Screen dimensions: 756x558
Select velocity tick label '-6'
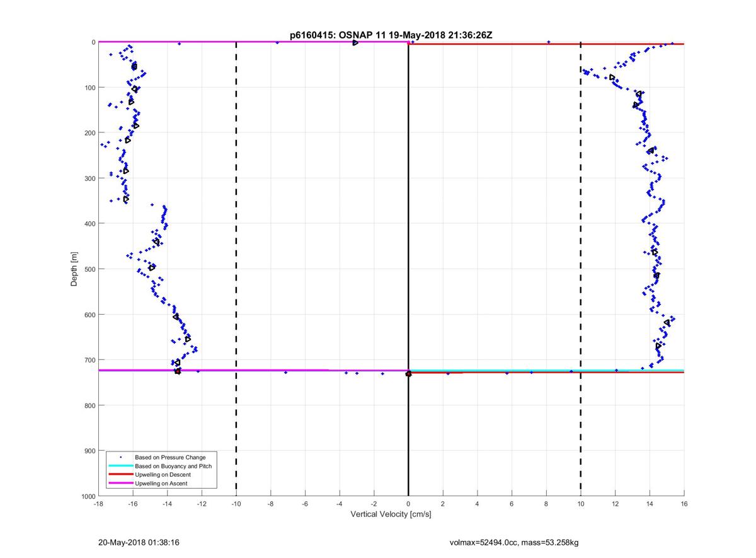pyautogui.click(x=305, y=504)
